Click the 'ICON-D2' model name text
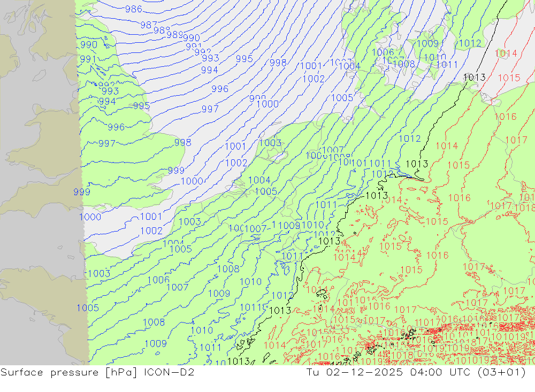This screenshot has height=392, width=535. 169,372
